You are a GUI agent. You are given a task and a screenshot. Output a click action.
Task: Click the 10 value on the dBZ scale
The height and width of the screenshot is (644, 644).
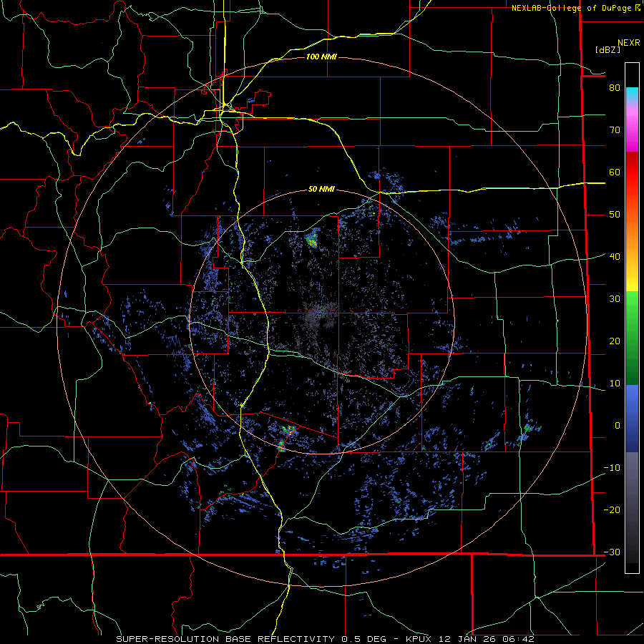coord(615,384)
